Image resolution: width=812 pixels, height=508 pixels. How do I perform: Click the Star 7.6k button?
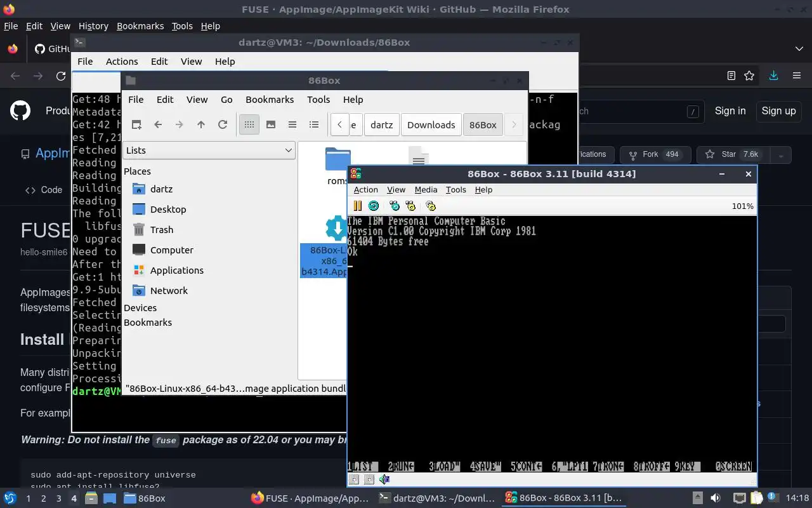(732, 154)
